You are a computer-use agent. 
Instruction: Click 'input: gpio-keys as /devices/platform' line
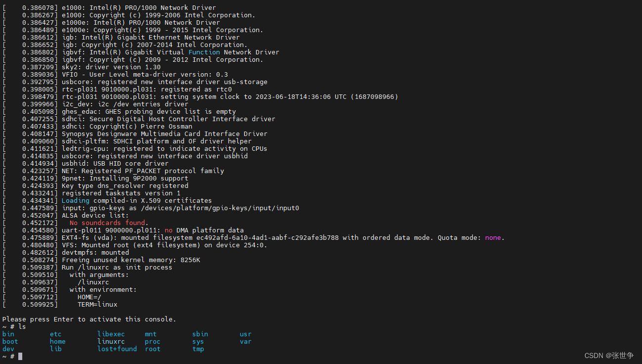pyautogui.click(x=181, y=208)
